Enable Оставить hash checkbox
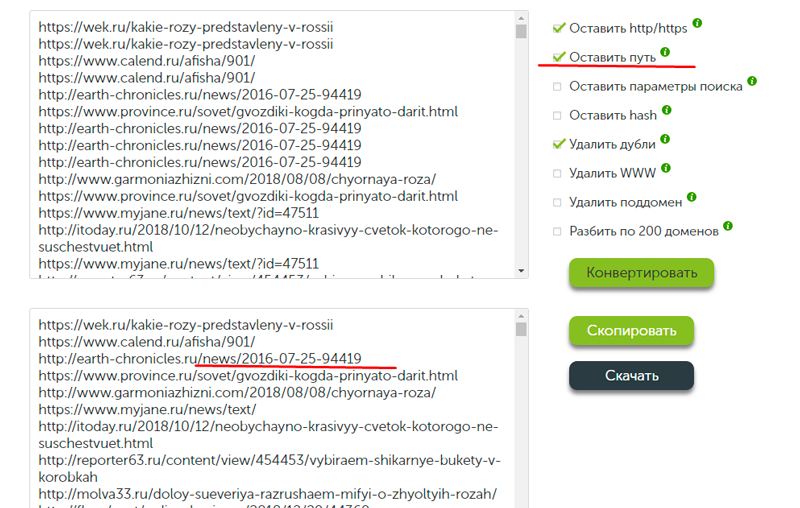 (557, 116)
